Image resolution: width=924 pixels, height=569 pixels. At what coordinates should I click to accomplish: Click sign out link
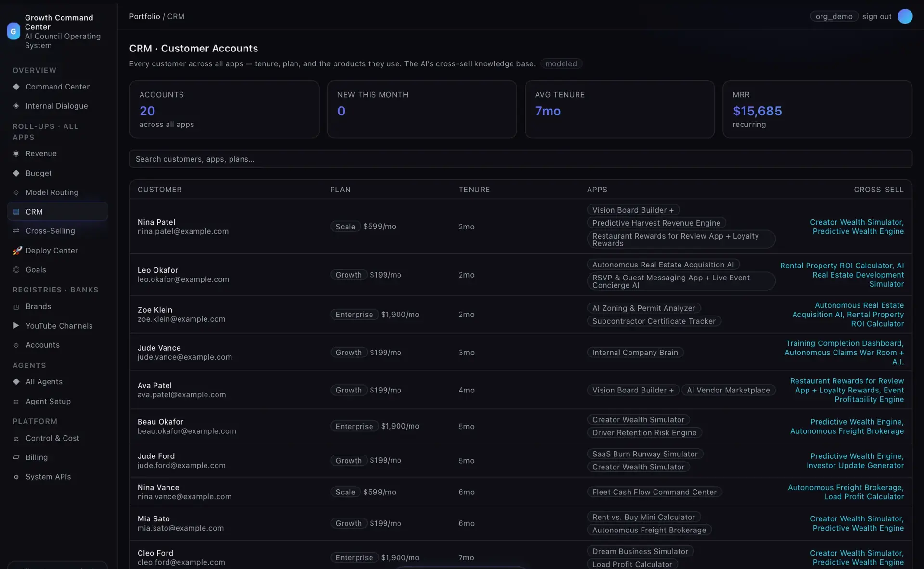pos(877,16)
